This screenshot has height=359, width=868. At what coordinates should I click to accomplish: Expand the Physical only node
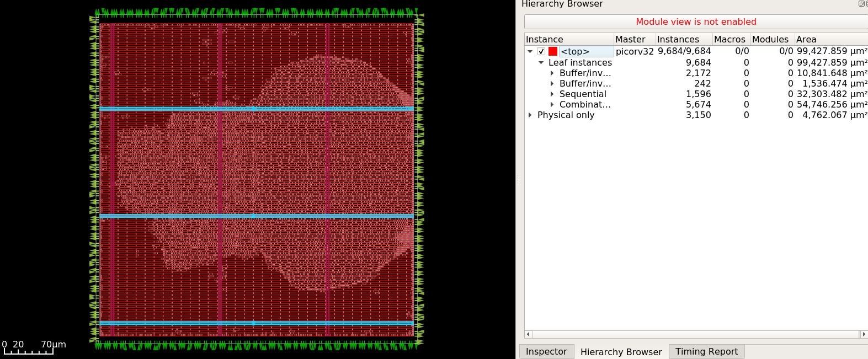tap(530, 115)
